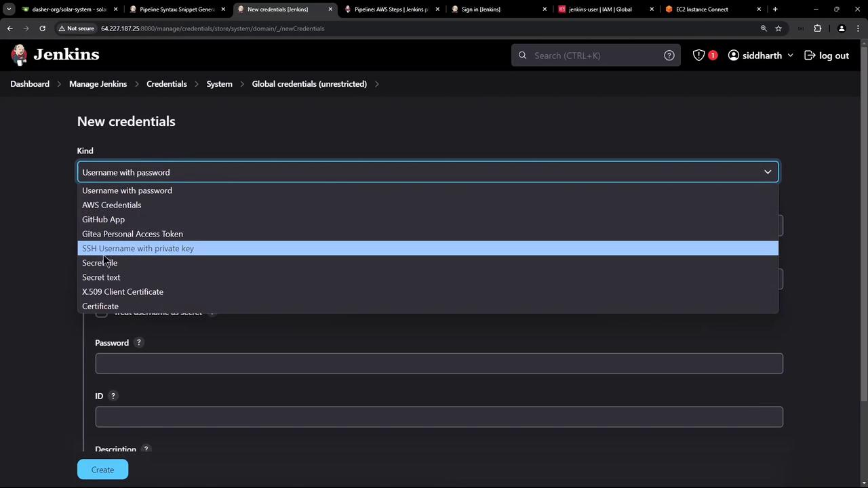The image size is (868, 488).
Task: Select X.509 Client Certificate option
Action: (x=428, y=291)
